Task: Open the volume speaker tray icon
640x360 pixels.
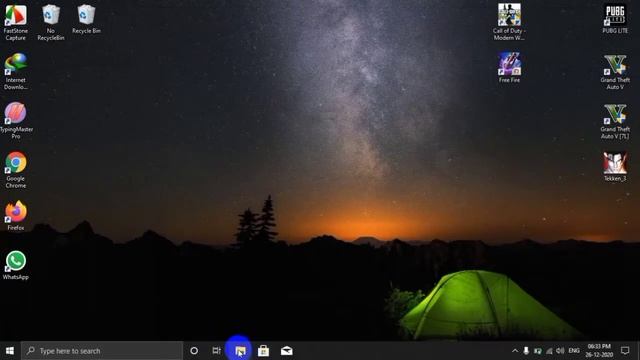Action: coord(560,351)
